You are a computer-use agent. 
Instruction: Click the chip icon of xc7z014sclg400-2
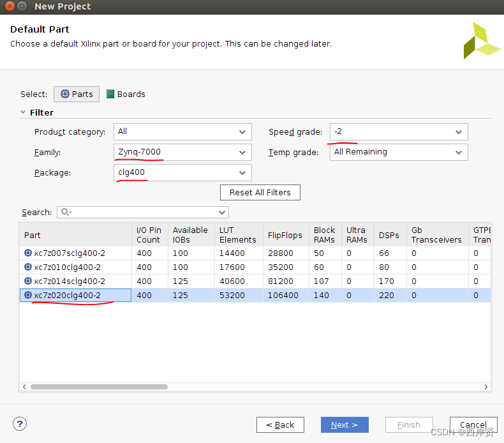point(28,281)
